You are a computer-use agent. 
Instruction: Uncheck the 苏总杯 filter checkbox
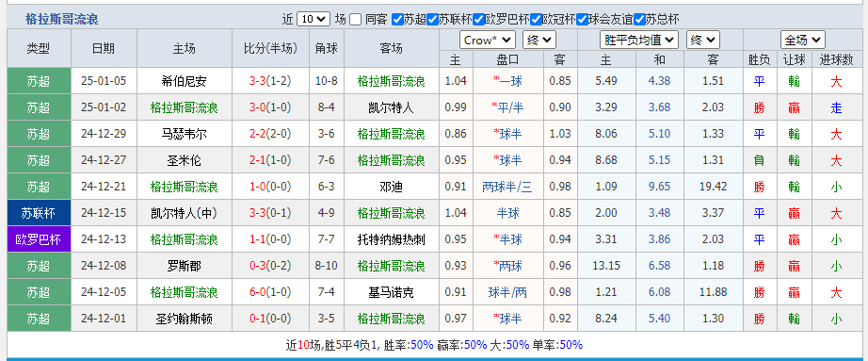pos(639,20)
